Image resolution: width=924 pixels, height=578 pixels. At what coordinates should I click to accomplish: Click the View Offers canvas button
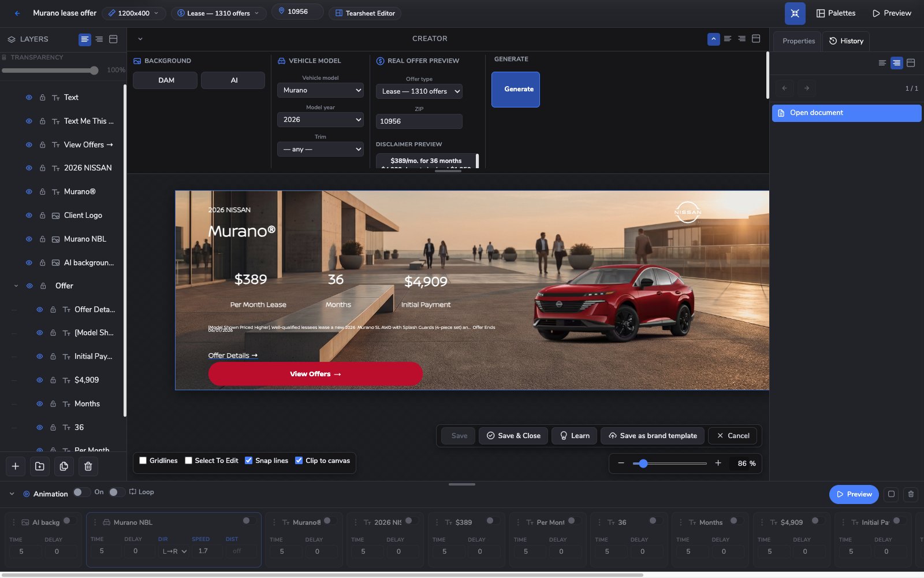(315, 374)
